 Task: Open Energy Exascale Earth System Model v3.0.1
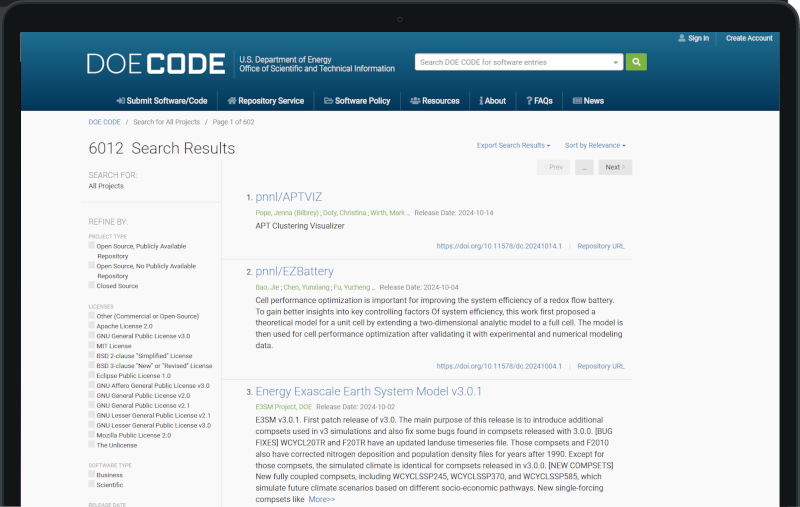[x=368, y=391]
